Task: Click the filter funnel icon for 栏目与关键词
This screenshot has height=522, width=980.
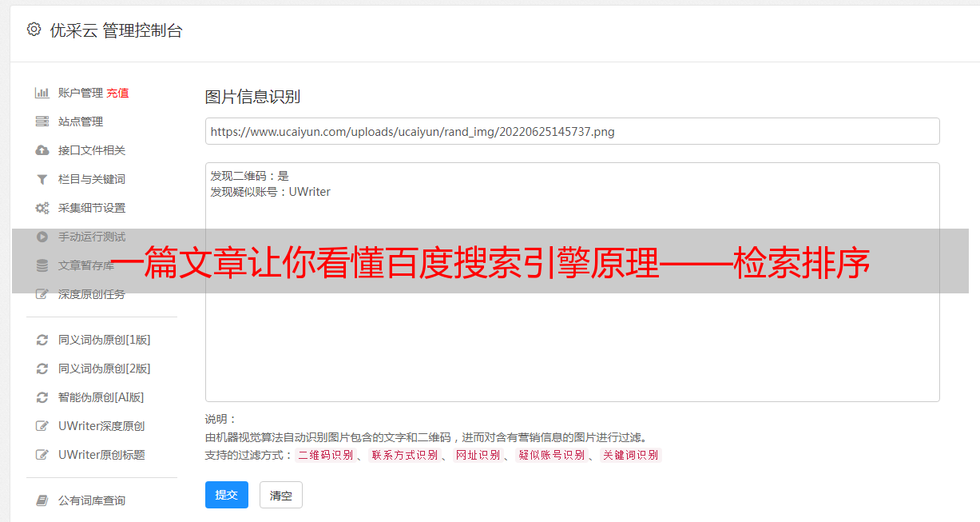Action: [42, 179]
